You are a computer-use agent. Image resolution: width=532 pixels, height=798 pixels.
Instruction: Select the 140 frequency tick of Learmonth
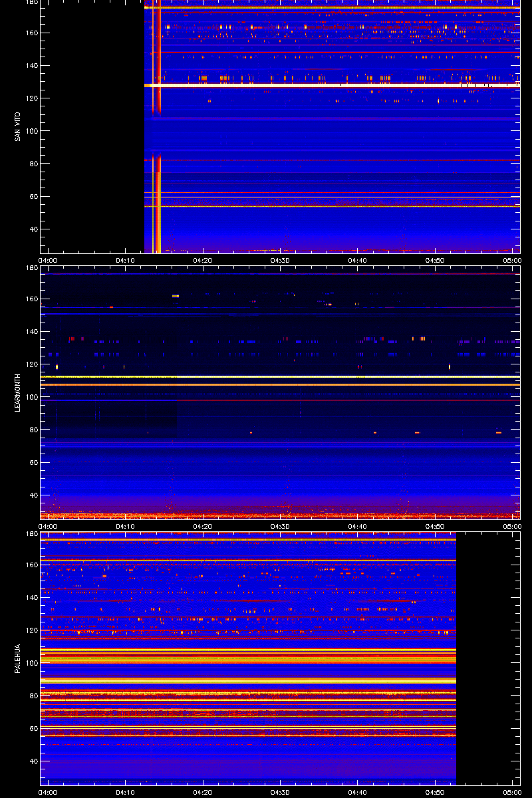(x=31, y=332)
